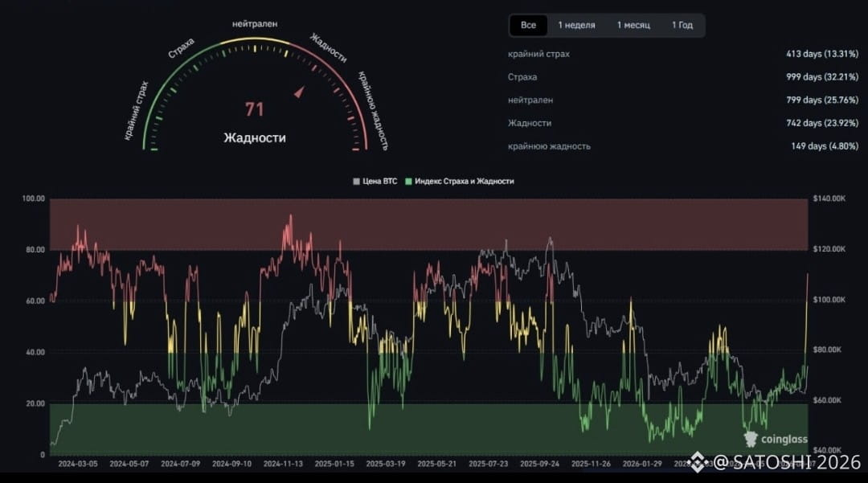This screenshot has width=868, height=483.
Task: Click the "2025-01-15" date axis label
Action: (334, 465)
